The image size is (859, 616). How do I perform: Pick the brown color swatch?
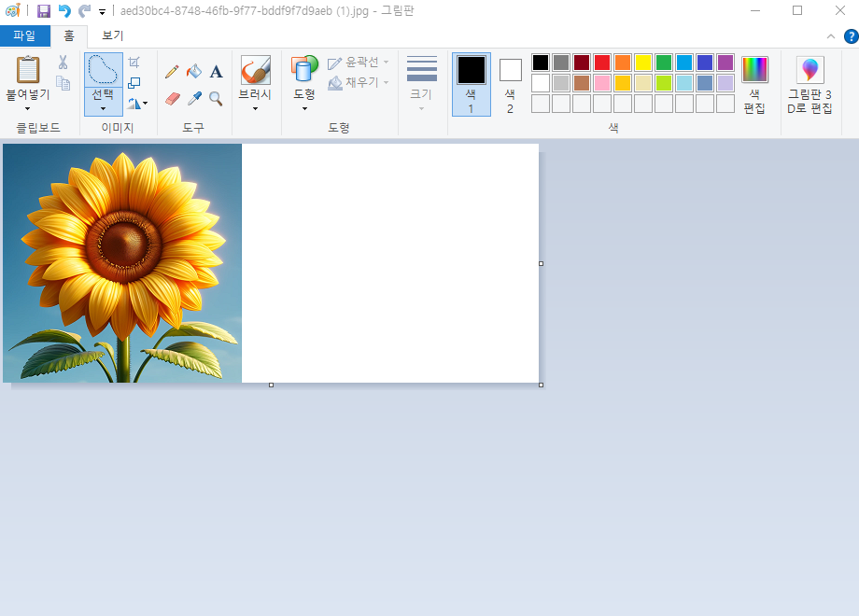[582, 83]
